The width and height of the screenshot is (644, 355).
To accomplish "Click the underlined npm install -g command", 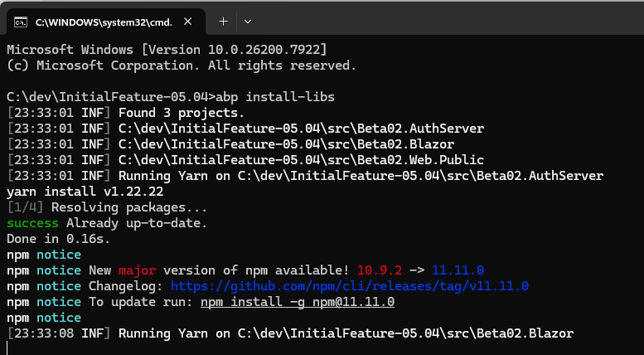I will click(297, 302).
